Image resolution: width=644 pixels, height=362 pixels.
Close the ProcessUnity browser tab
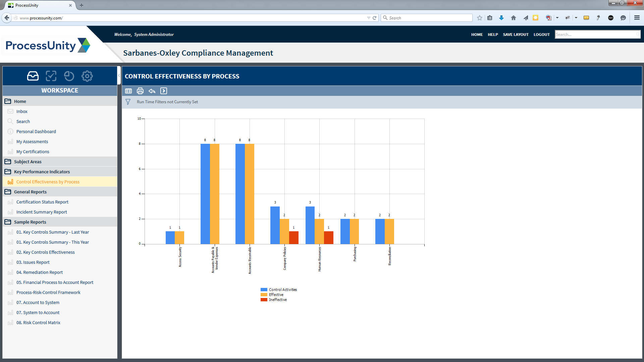click(x=70, y=5)
